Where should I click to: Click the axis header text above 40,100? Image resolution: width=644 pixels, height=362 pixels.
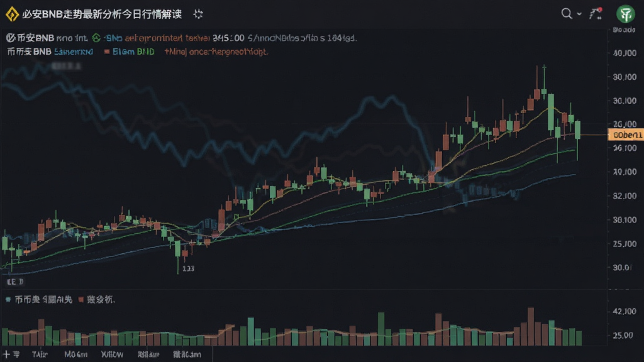[624, 30]
